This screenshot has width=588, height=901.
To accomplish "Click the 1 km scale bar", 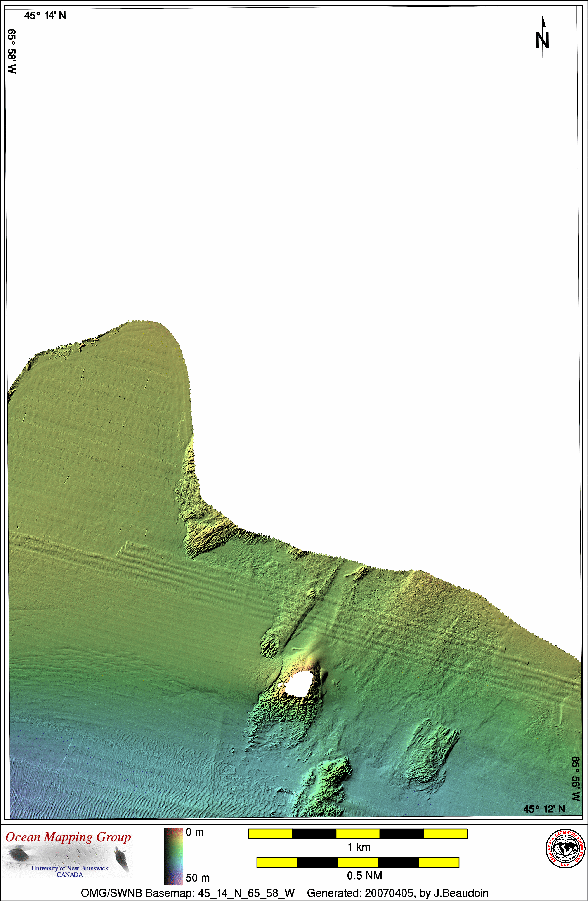I will pos(357,834).
